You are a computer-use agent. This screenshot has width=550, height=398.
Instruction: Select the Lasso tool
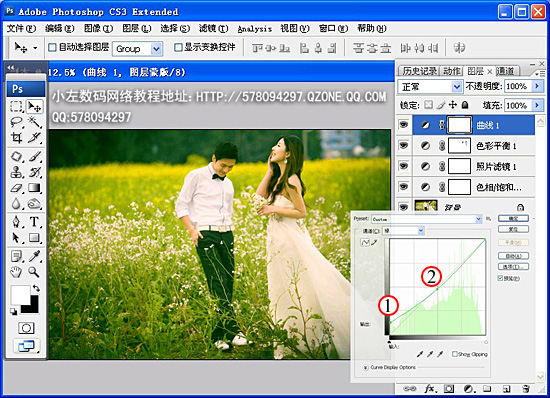pyautogui.click(x=16, y=122)
